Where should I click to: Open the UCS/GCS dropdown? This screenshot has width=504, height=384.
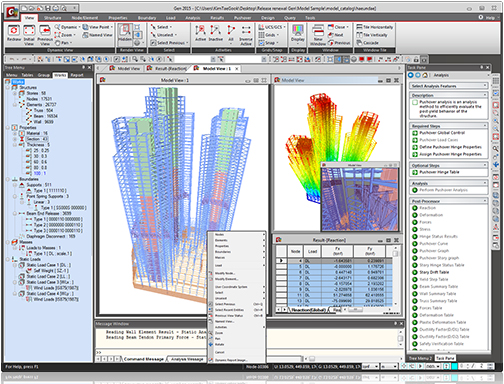pyautogui.click(x=272, y=27)
